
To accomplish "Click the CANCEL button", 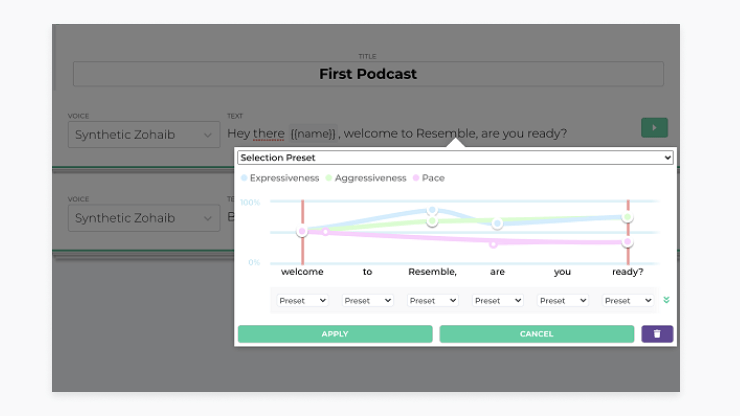I will [x=537, y=334].
